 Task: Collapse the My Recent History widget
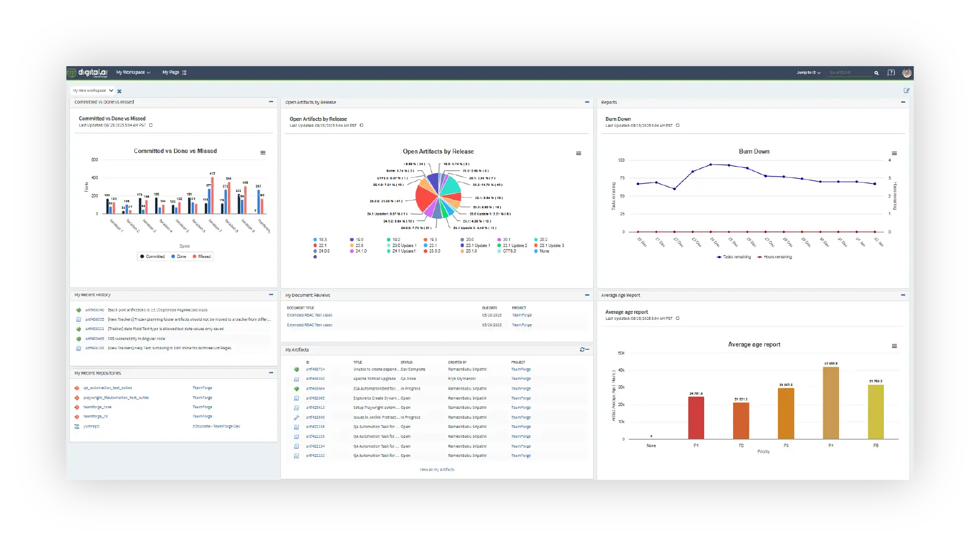(271, 295)
